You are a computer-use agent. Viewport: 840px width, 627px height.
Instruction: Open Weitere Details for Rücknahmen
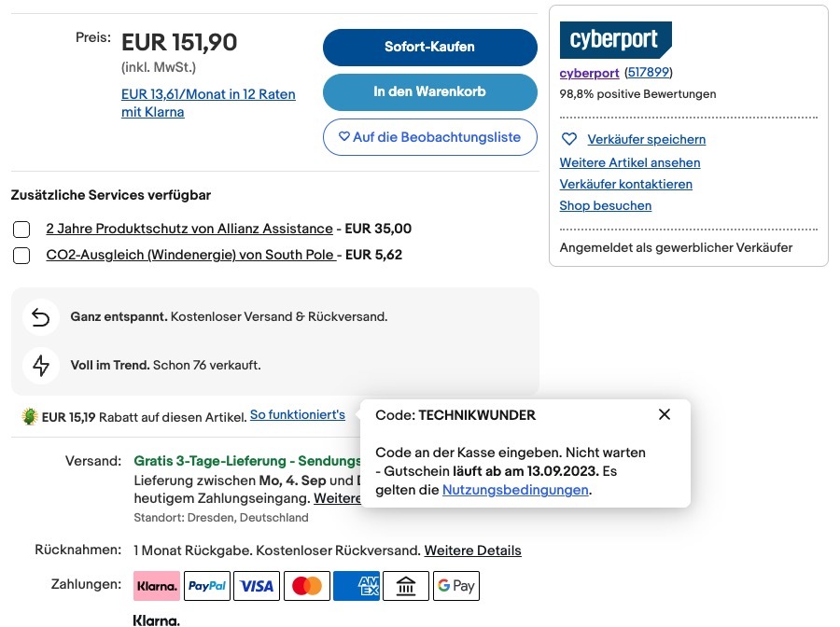click(472, 550)
